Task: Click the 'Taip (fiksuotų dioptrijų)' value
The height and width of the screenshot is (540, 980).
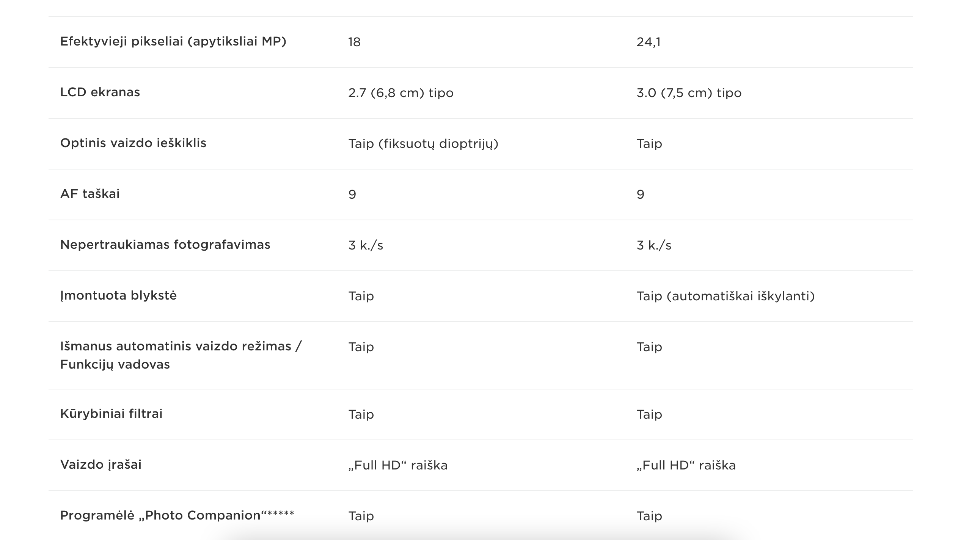Action: (423, 144)
